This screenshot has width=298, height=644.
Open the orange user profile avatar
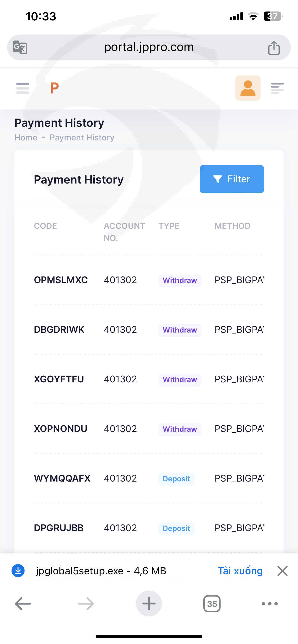pyautogui.click(x=248, y=88)
